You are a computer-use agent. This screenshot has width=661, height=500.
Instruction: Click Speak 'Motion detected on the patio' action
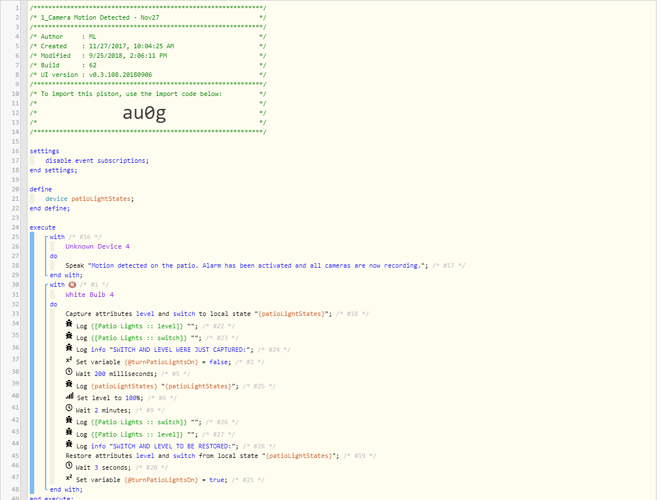coord(247,266)
